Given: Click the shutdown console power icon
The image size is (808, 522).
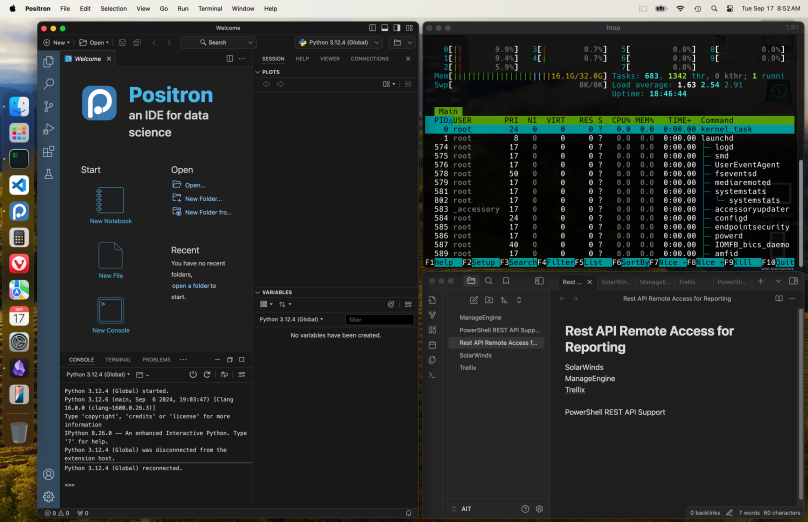Looking at the screenshot, I should point(193,375).
